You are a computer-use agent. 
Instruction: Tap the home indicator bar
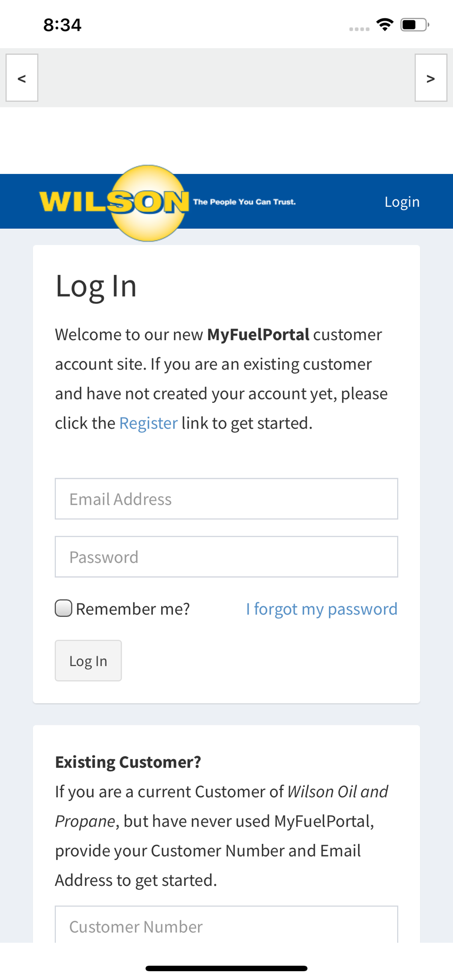[226, 968]
